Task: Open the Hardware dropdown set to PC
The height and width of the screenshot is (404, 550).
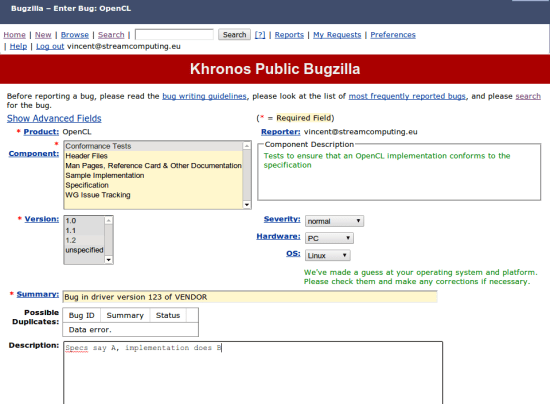Action: click(329, 238)
